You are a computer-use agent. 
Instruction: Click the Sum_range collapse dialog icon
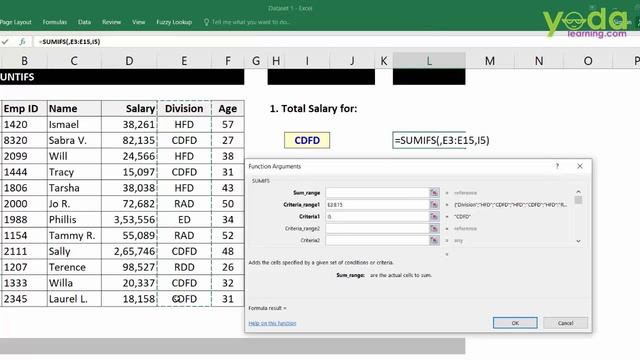point(434,193)
